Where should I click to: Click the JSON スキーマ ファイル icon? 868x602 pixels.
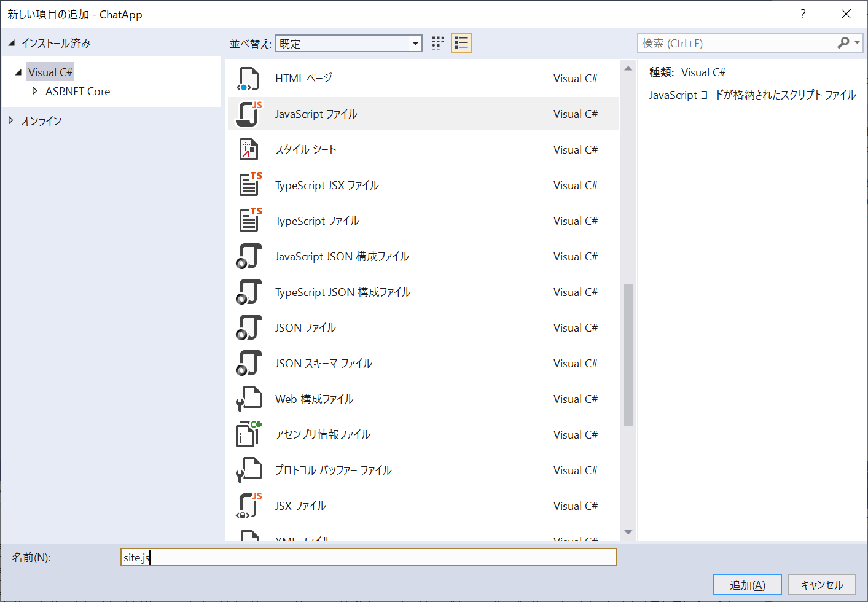pyautogui.click(x=249, y=364)
